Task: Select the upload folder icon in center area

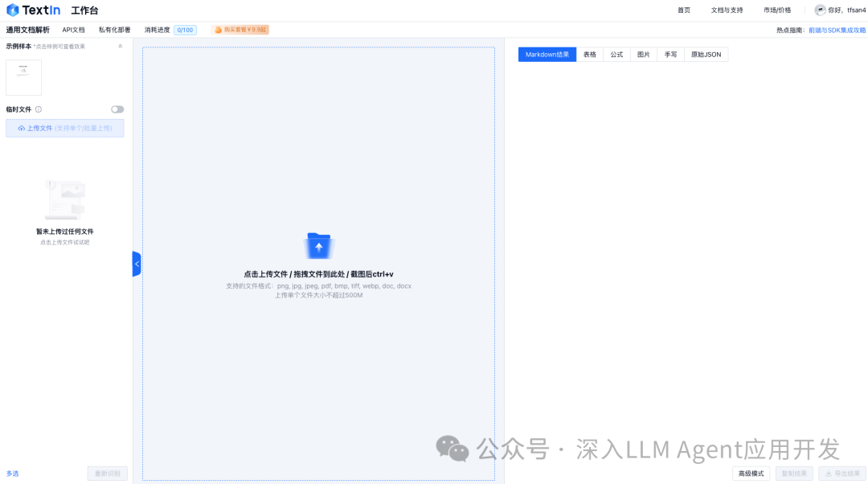Action: 318,244
